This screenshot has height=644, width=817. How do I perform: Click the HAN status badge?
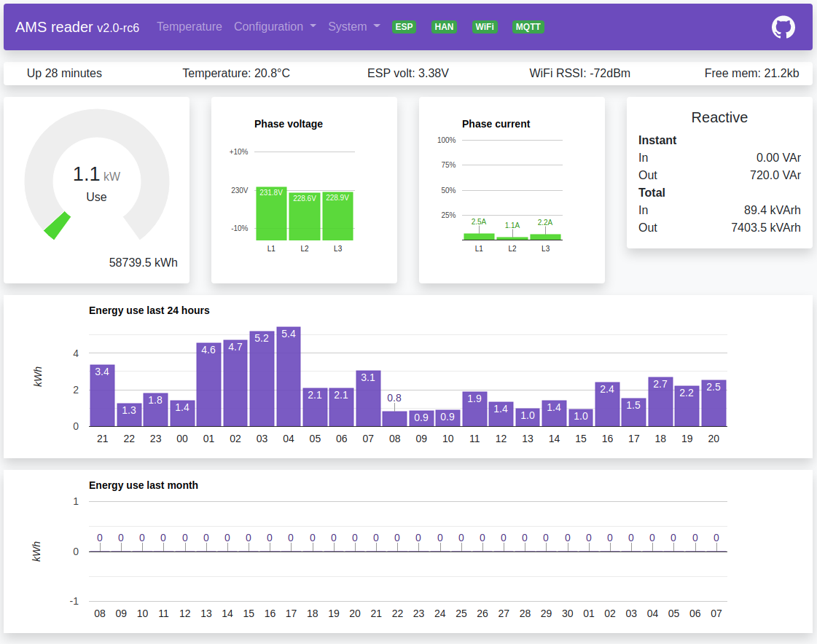click(444, 27)
